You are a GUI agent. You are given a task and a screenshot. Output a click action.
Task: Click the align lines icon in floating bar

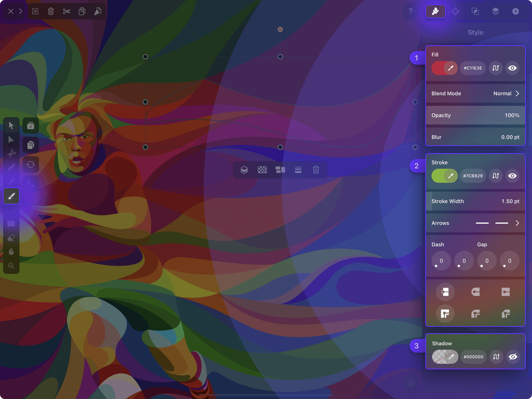(x=298, y=170)
